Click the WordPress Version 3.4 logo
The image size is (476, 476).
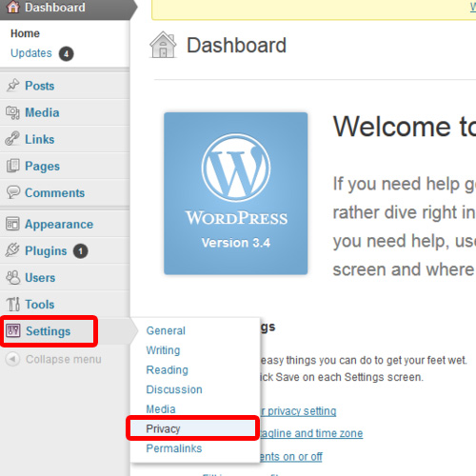tap(236, 193)
